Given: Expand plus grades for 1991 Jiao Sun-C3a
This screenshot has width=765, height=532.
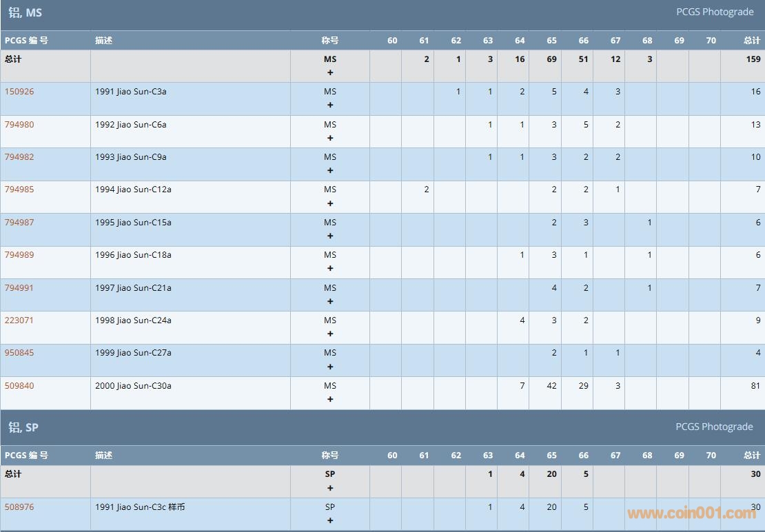Looking at the screenshot, I should [x=330, y=105].
